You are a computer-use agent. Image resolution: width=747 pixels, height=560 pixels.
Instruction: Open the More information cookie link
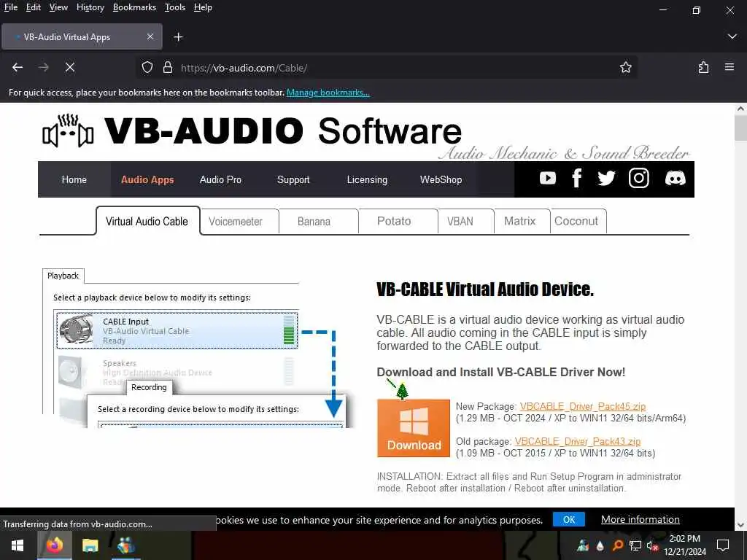[x=640, y=519]
